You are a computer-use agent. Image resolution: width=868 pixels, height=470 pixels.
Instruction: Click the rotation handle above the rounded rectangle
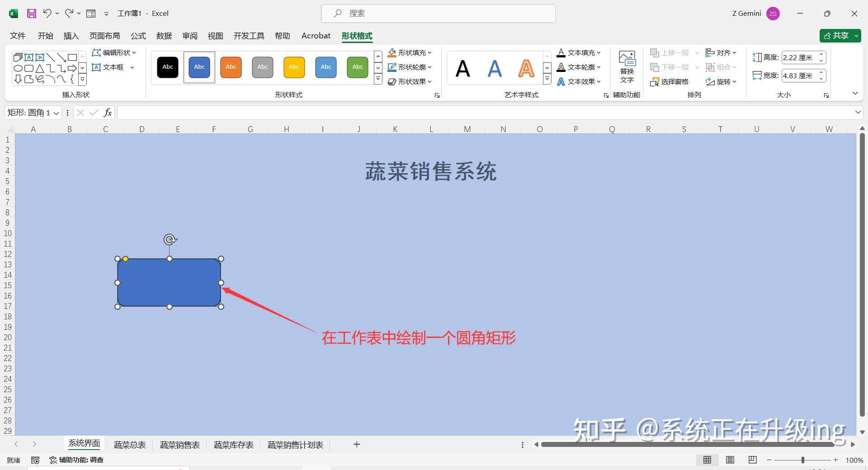170,239
